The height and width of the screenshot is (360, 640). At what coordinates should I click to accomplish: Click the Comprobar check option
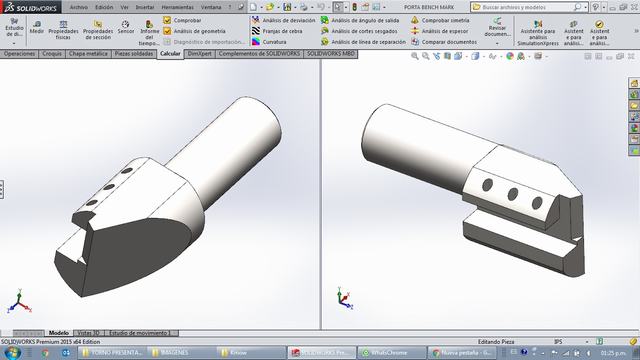click(x=182, y=20)
